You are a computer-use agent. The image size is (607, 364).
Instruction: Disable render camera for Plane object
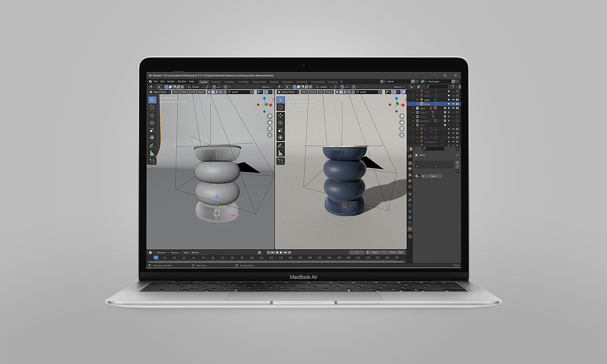(x=457, y=104)
